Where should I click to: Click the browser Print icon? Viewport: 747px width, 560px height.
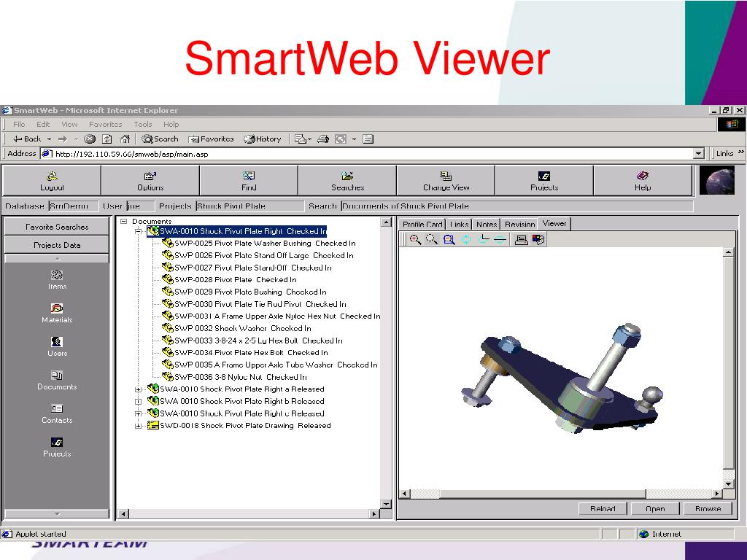click(x=323, y=139)
